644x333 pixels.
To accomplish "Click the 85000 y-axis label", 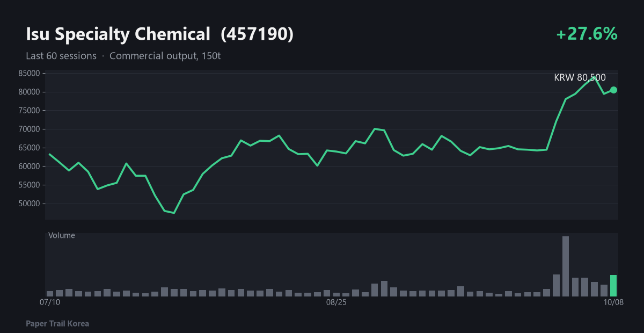I will (x=30, y=73).
